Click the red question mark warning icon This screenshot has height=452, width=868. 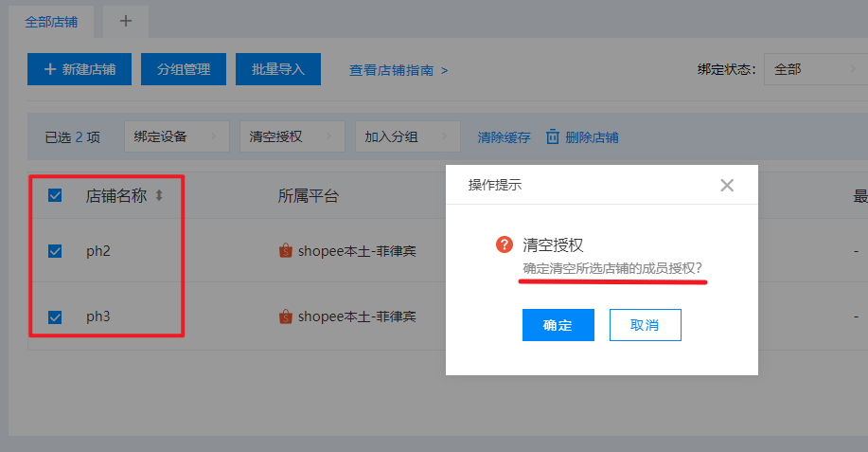coord(505,244)
